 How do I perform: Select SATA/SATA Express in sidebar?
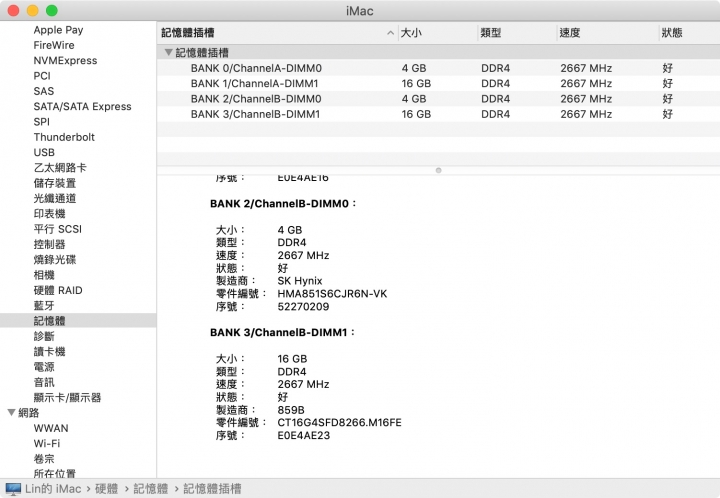point(82,106)
